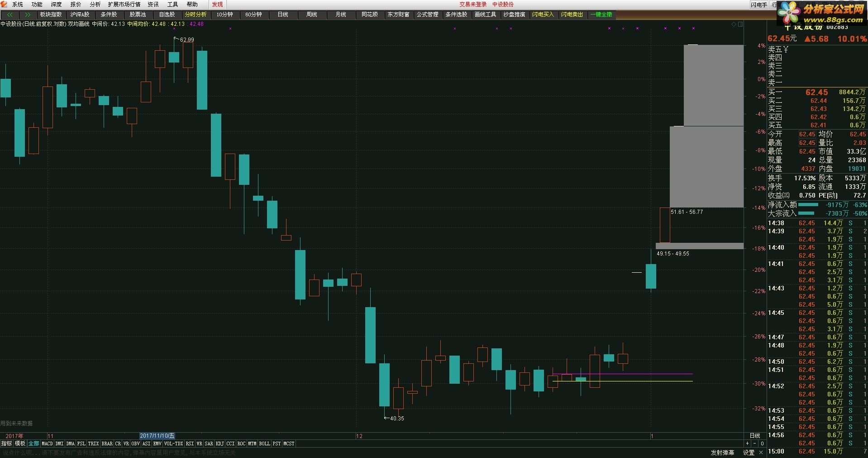Click the 条件股 toolbar button
The height and width of the screenshot is (458, 868).
109,14
